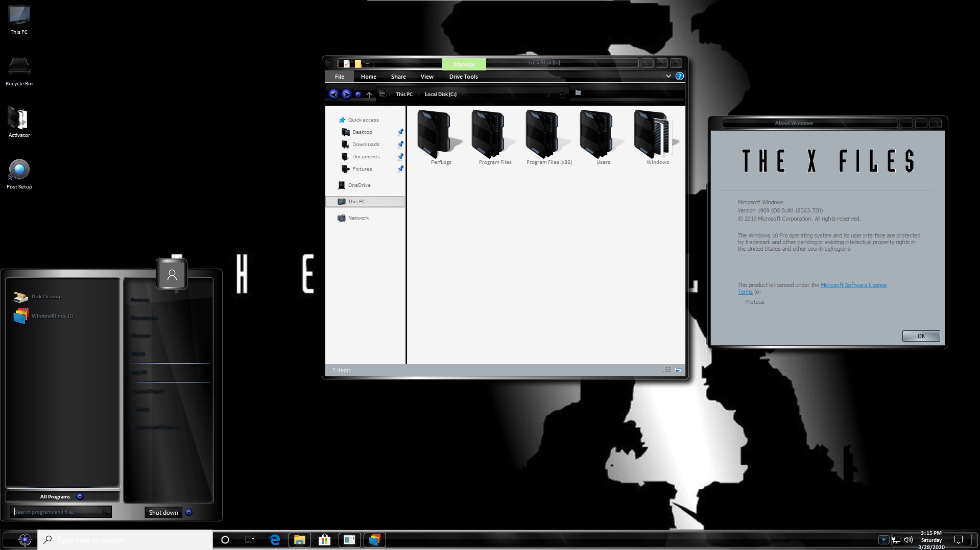Open the This PC desktop icon
Screen dimensions: 980x550
(19, 20)
